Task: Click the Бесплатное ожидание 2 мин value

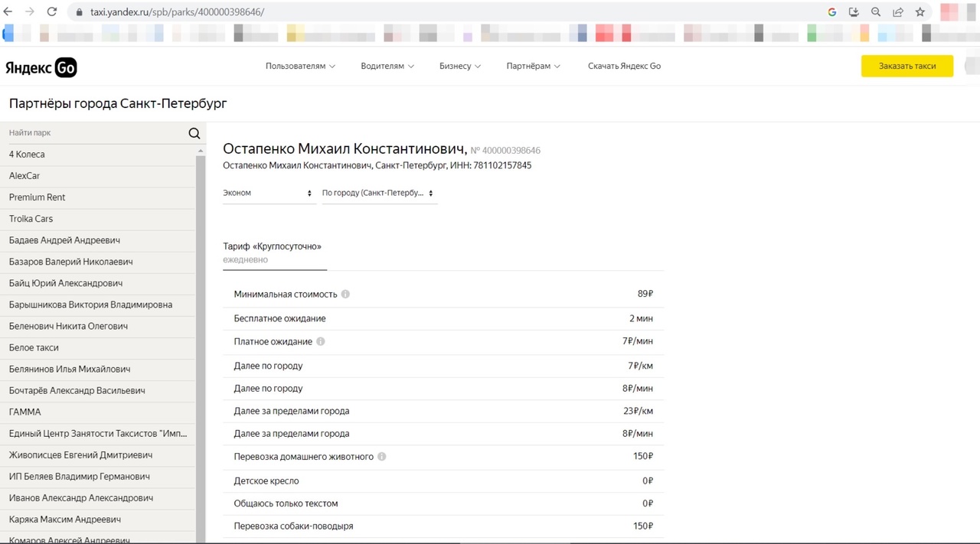Action: pos(642,318)
